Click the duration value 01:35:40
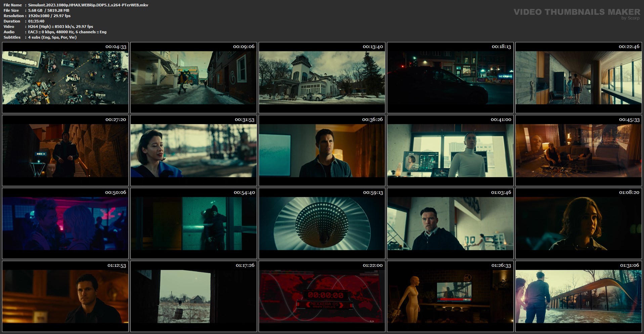 [x=36, y=21]
